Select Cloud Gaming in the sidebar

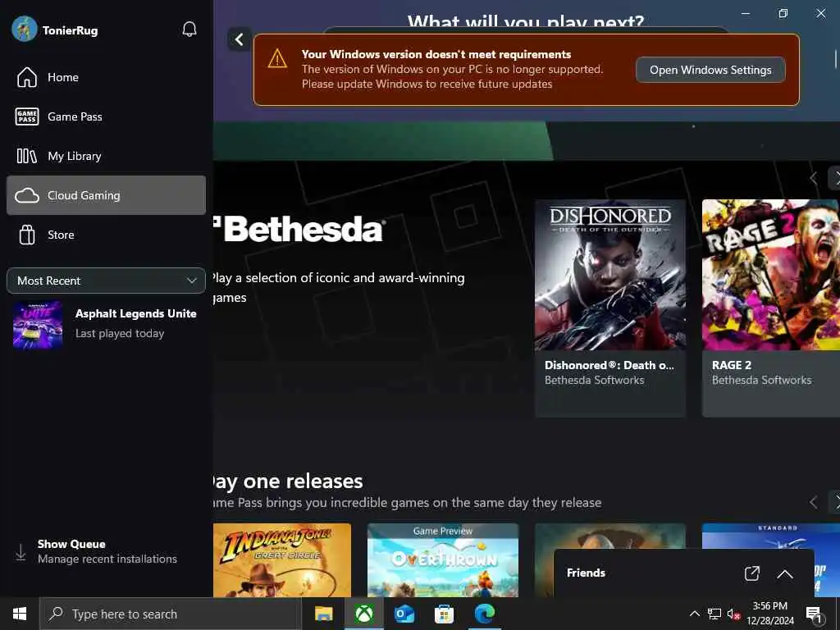pyautogui.click(x=106, y=195)
